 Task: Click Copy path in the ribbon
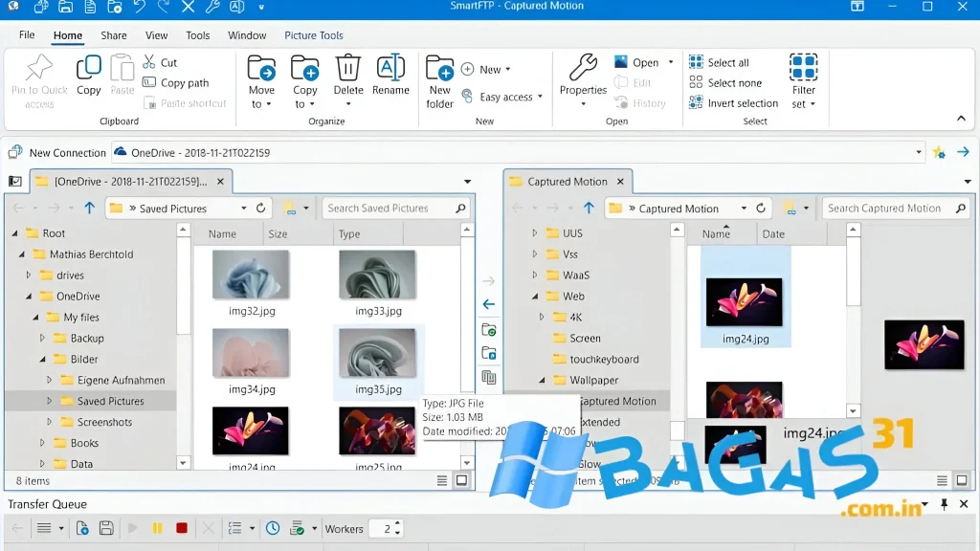176,82
